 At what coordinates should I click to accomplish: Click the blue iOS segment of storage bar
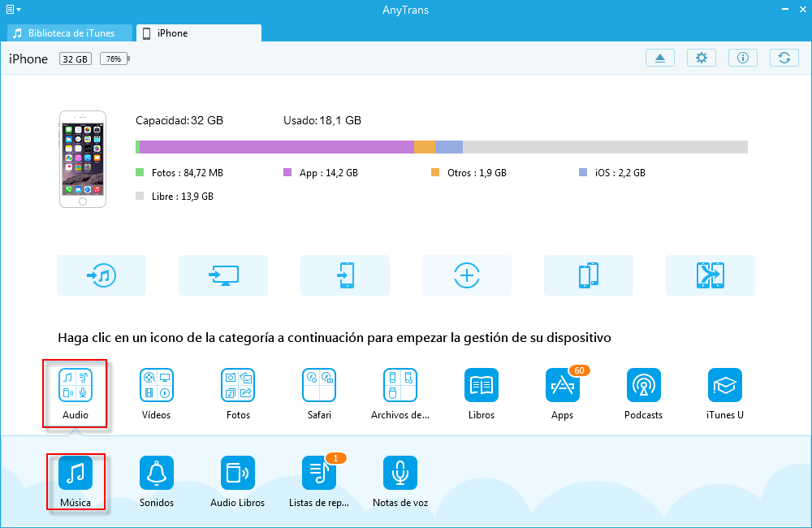click(x=449, y=147)
